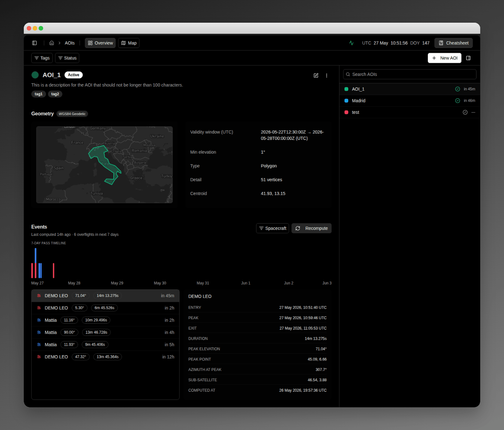Click the 14m 13.275s duration chip
The height and width of the screenshot is (430, 504).
pyautogui.click(x=107, y=296)
